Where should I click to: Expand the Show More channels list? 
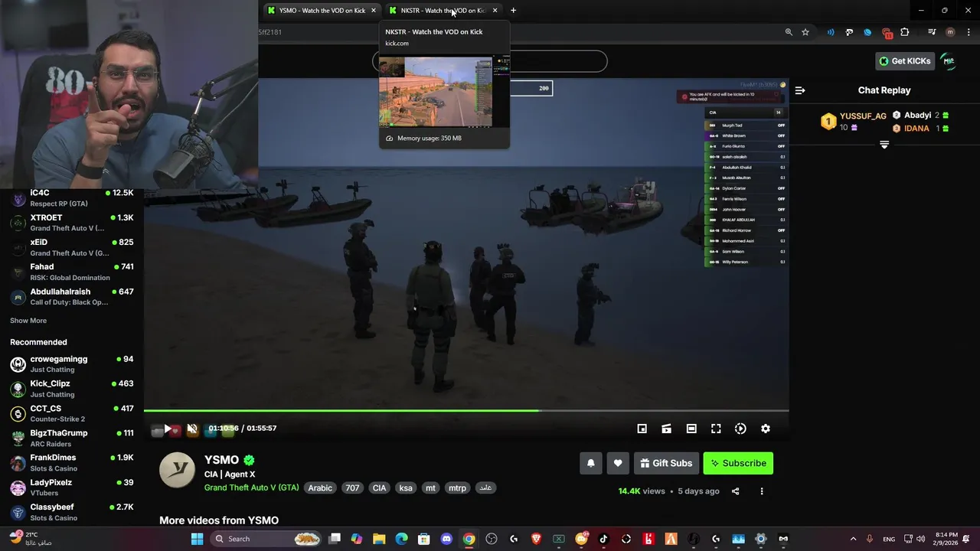(x=28, y=321)
